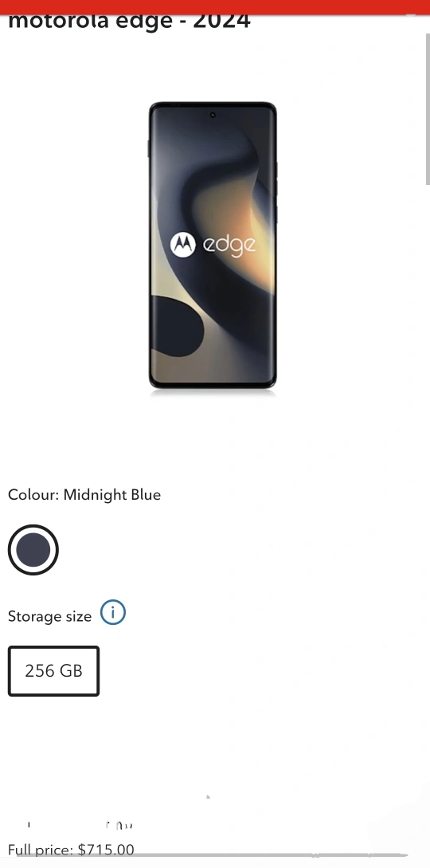Screen dimensions: 430x868
Task: Select the Midnight Blue colour swatch
Action: (x=33, y=550)
